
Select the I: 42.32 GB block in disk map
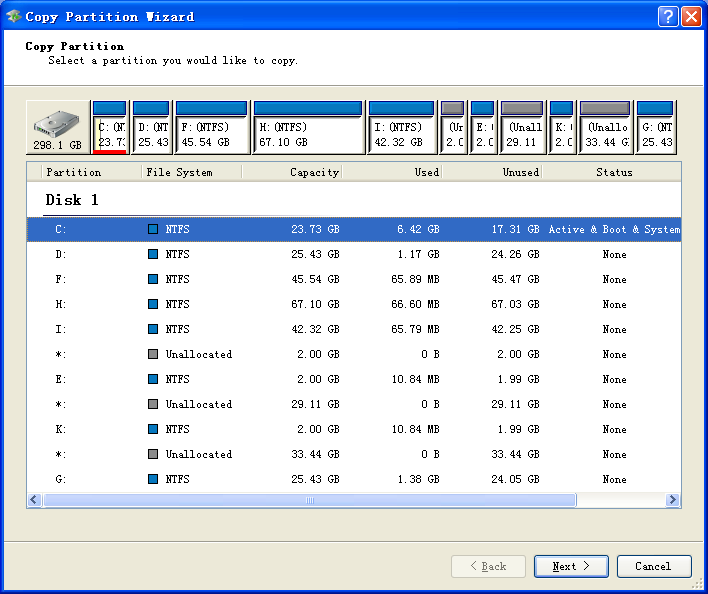point(401,127)
